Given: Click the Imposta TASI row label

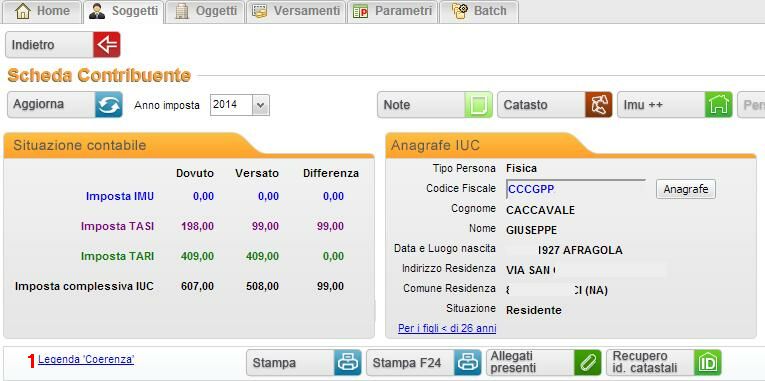Looking at the screenshot, I should pos(117,226).
